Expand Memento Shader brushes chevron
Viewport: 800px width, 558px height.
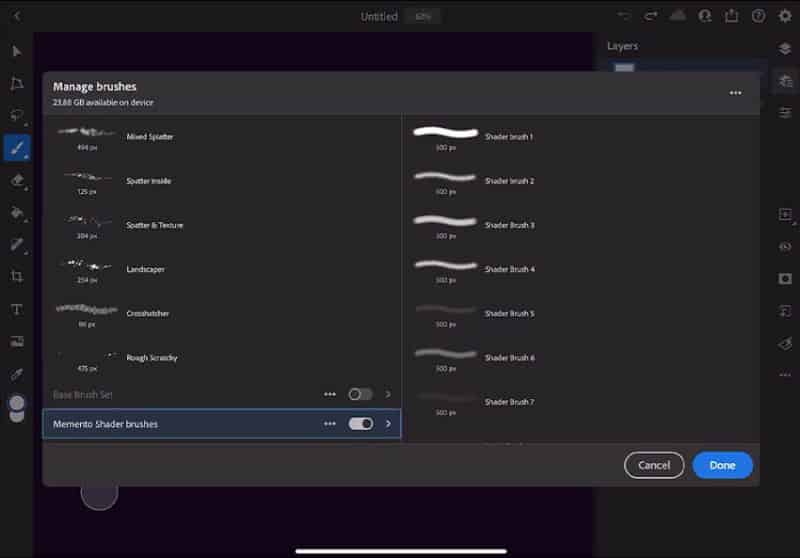click(388, 424)
